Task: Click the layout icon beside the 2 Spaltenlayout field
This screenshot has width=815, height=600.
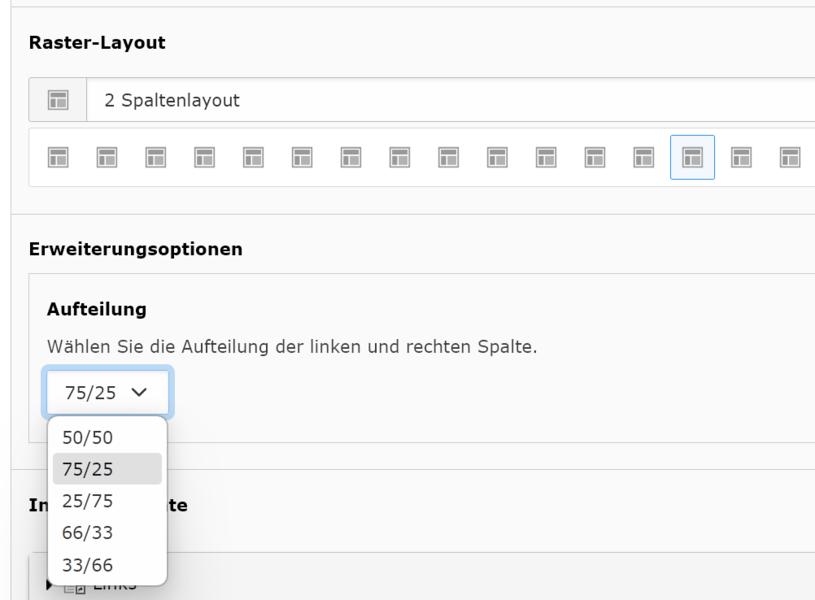Action: (x=59, y=100)
